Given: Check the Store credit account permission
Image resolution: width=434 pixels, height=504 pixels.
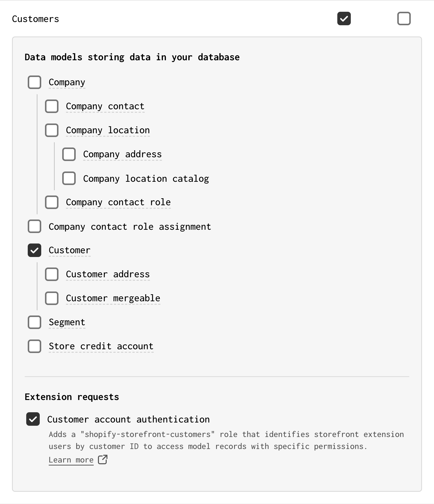Looking at the screenshot, I should [34, 346].
